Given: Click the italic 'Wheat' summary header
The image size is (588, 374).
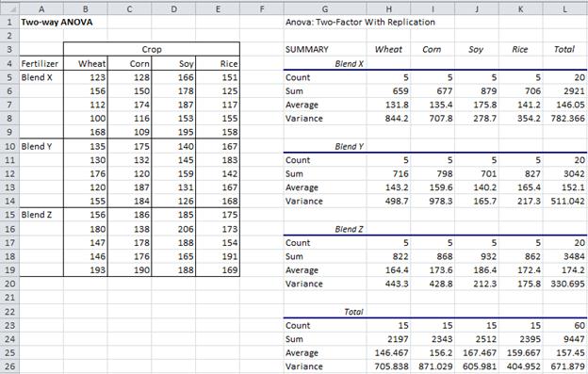Looking at the screenshot, I should point(388,50).
